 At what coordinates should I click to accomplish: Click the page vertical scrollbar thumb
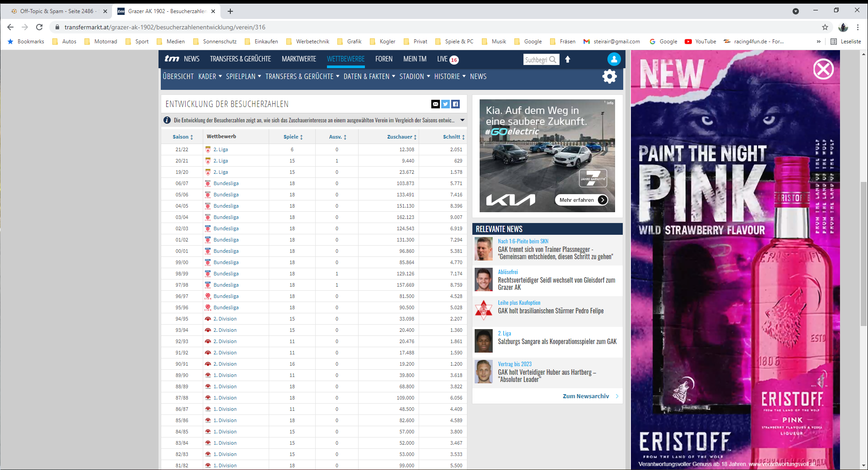[863, 254]
